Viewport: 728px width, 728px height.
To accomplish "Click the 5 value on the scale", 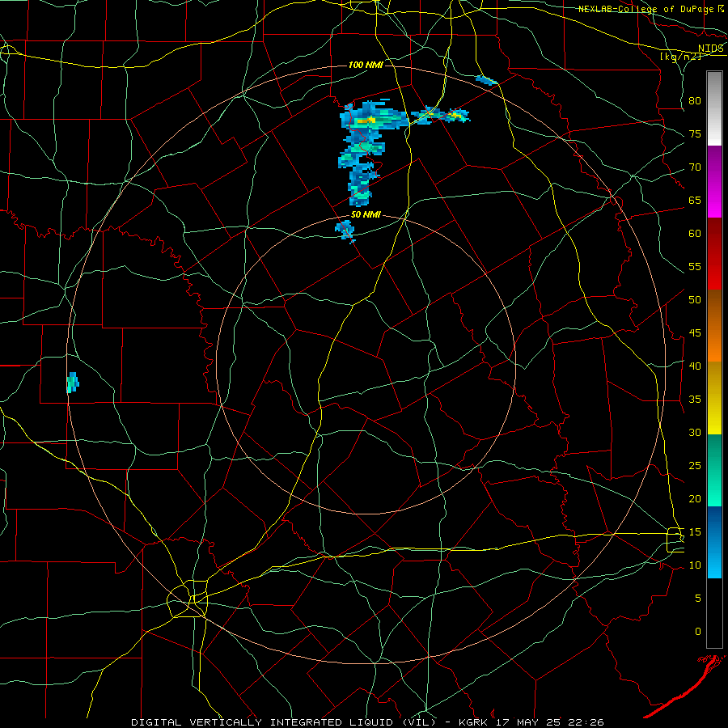I will 698,599.
